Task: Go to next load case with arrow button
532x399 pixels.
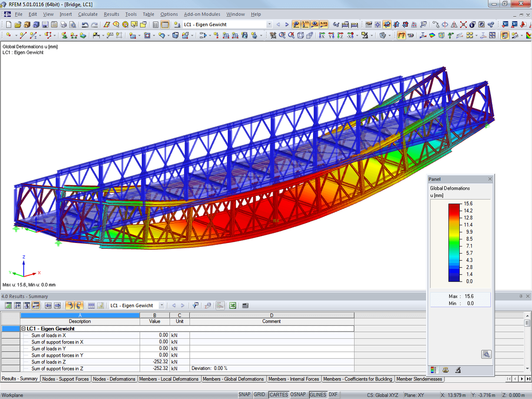Action: (x=183, y=305)
